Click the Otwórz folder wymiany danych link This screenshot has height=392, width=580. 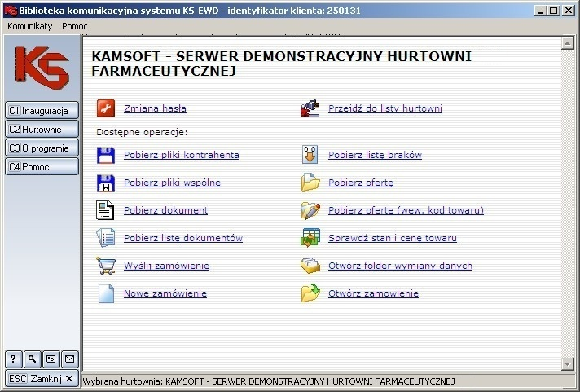click(x=400, y=266)
